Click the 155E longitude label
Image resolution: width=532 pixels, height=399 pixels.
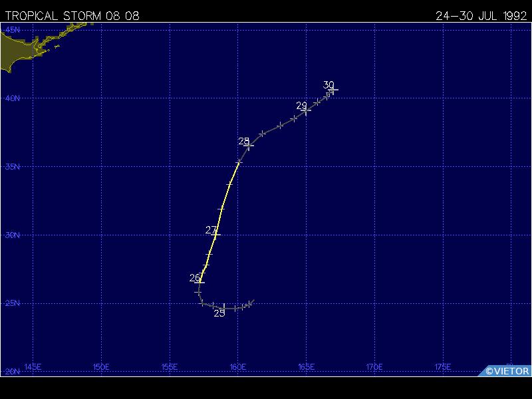(x=170, y=367)
